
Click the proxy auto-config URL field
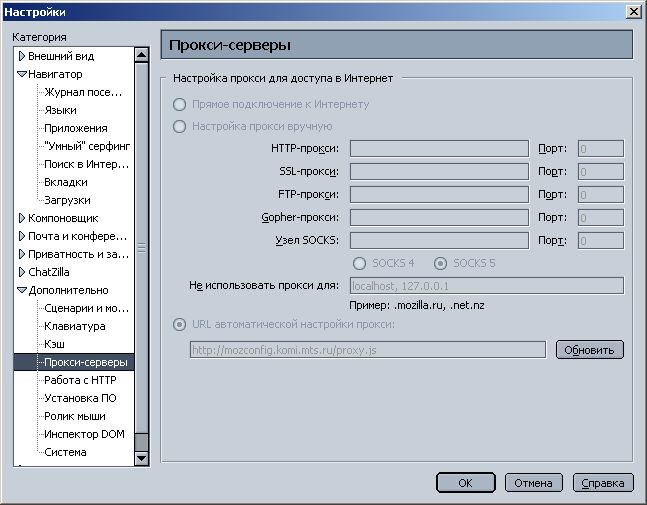tap(366, 350)
